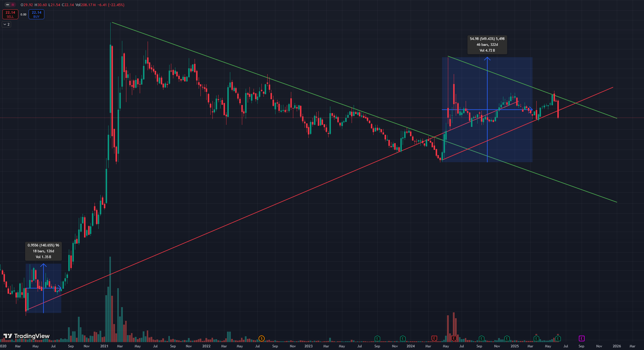Click the 2025 label on time axis
This screenshot has width=644, height=350.
click(515, 346)
